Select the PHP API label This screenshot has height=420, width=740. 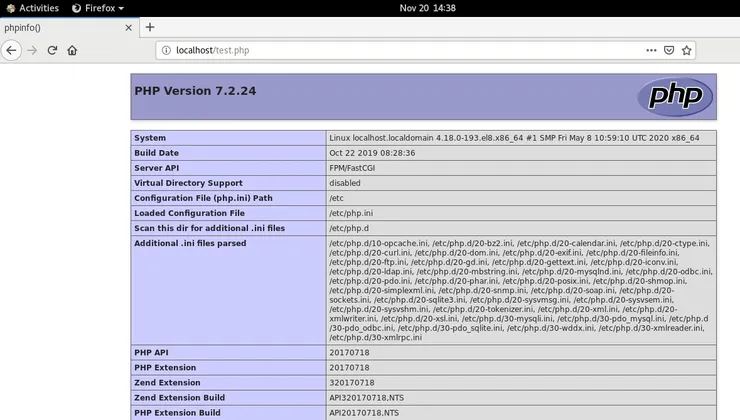[151, 353]
